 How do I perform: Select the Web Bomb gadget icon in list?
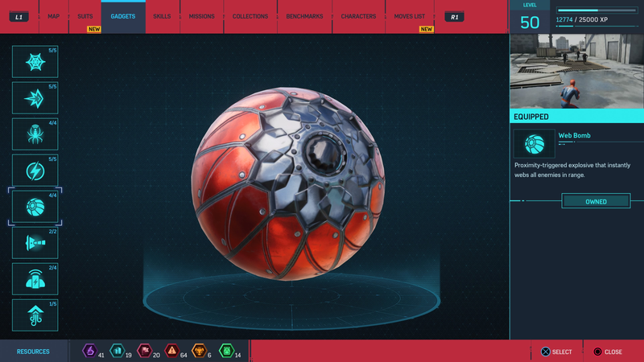tap(35, 207)
